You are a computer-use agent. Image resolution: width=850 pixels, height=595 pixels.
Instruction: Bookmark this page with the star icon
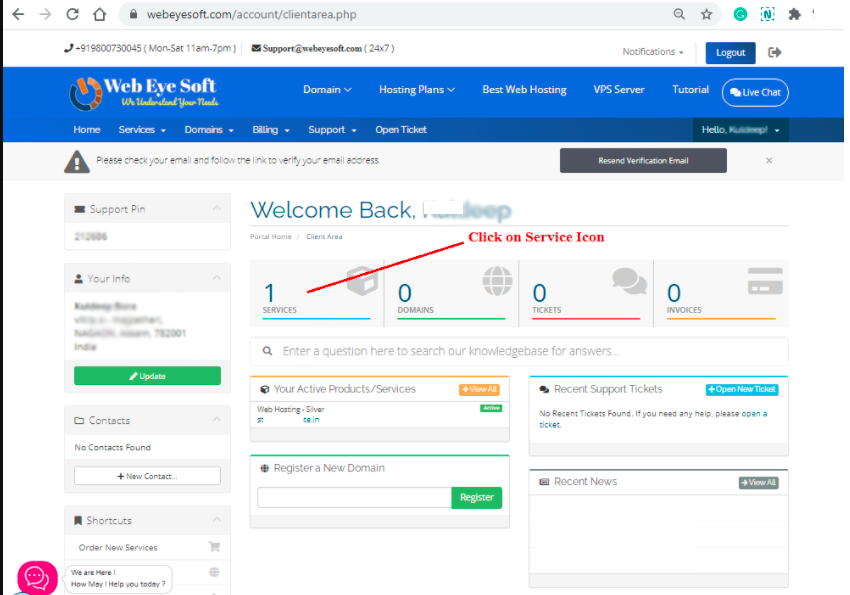pos(706,14)
